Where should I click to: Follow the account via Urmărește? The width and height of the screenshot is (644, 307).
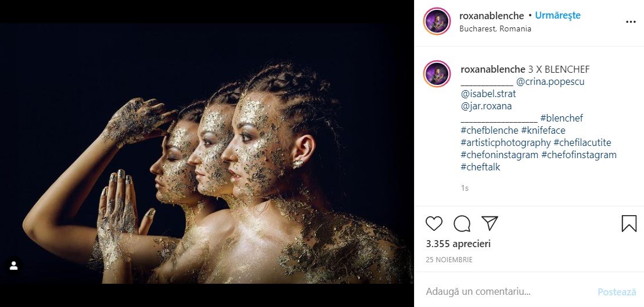(557, 16)
